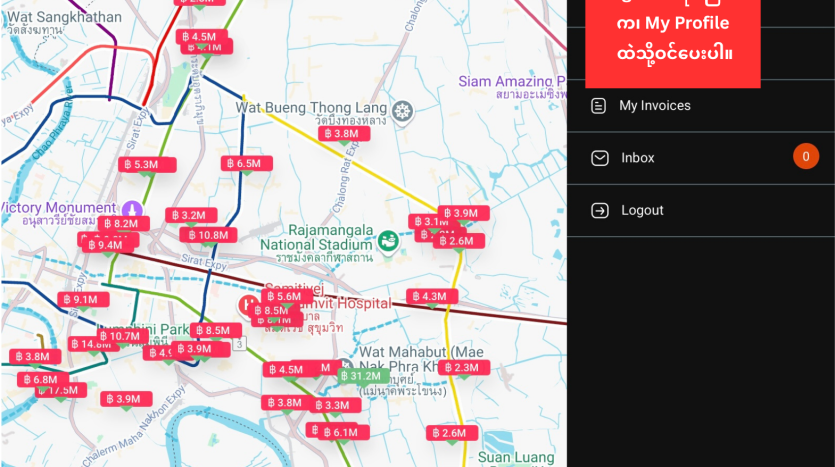
Task: Open the Inbox menu item
Action: point(638,158)
